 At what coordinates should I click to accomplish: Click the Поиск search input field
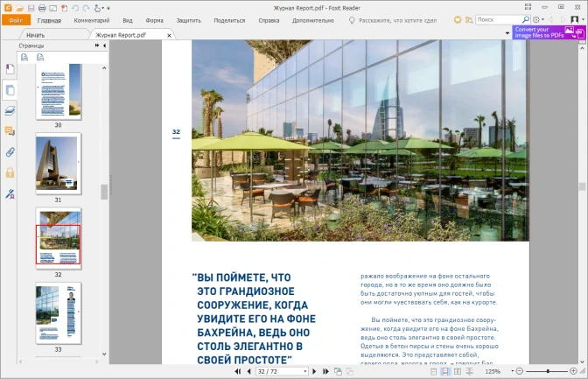(499, 19)
